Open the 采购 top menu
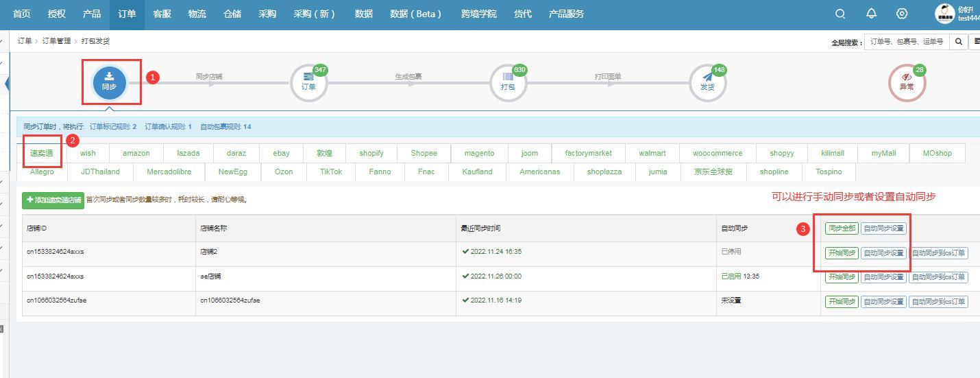The image size is (980, 378). [x=267, y=14]
